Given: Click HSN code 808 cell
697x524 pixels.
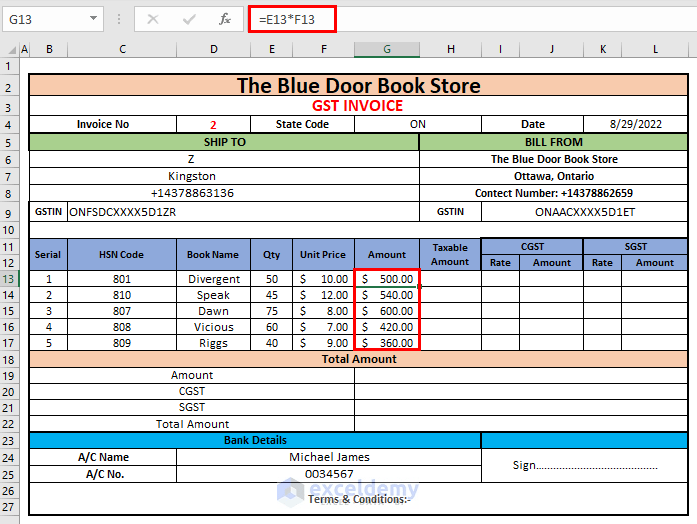Looking at the screenshot, I should point(122,327).
